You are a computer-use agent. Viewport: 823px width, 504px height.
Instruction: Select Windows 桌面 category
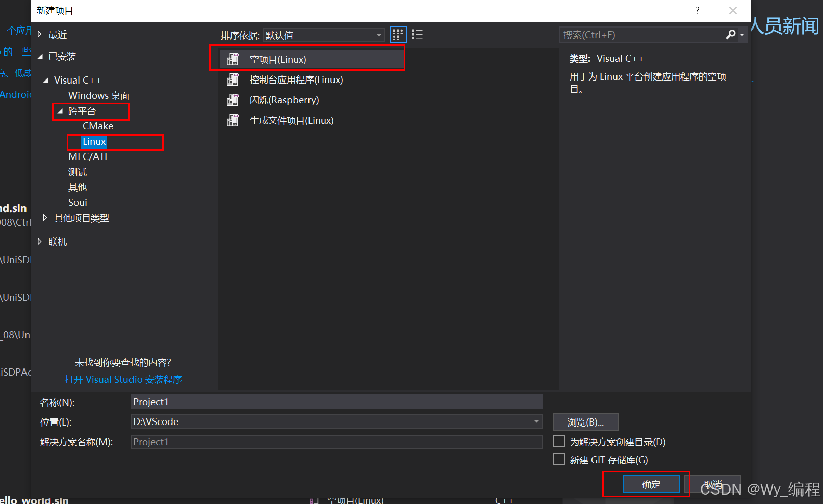[99, 95]
